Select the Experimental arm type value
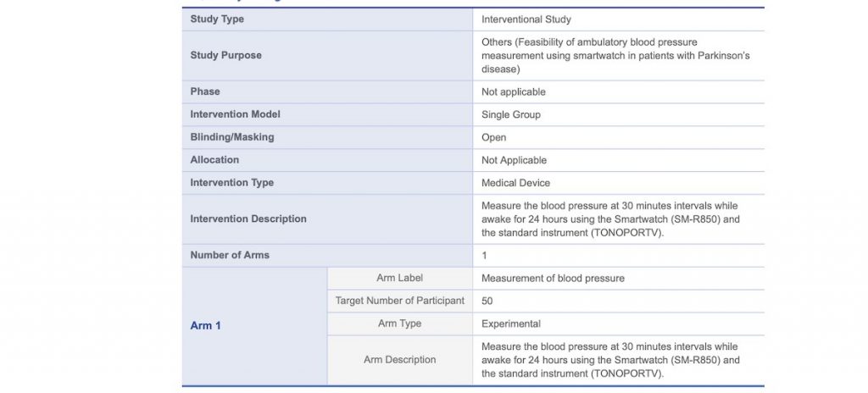The height and width of the screenshot is (393, 868). tap(510, 324)
